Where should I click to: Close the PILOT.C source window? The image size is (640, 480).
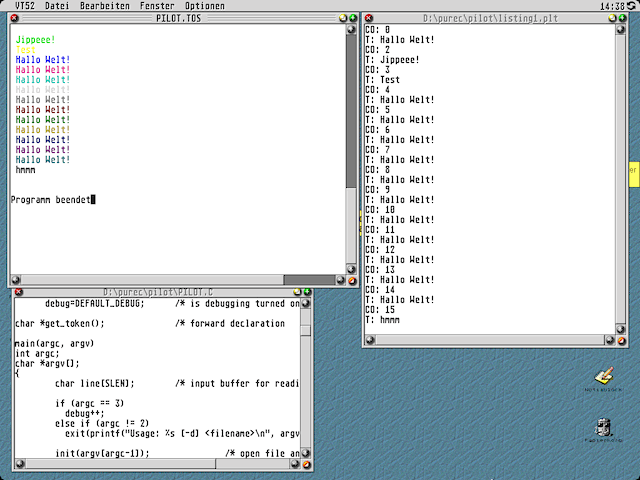pyautogui.click(x=19, y=291)
